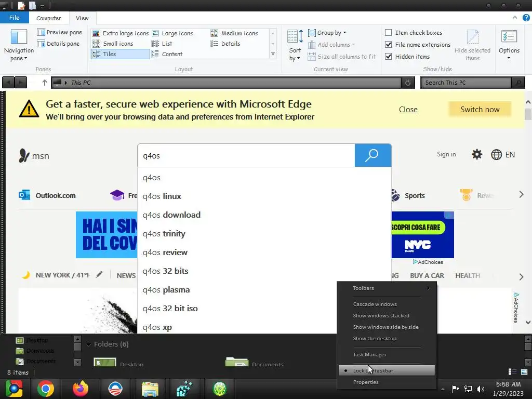Choose Small icons layout
The image size is (532, 399).
[113, 44]
